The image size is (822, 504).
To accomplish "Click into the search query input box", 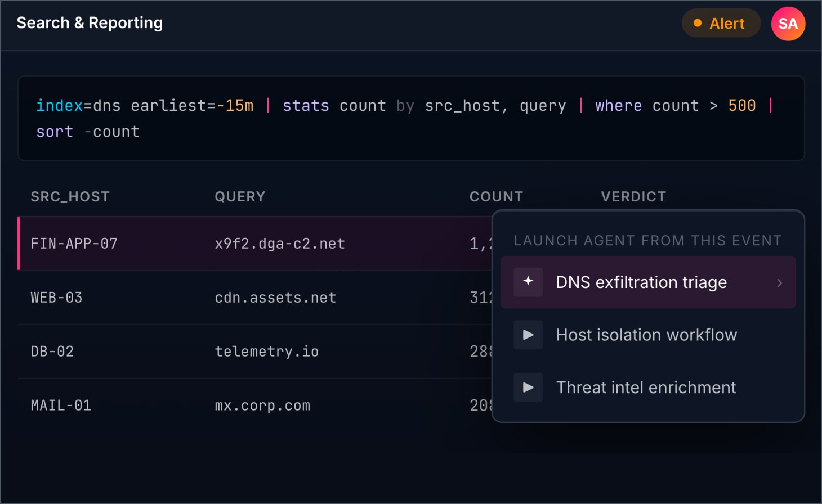I will pos(411,118).
